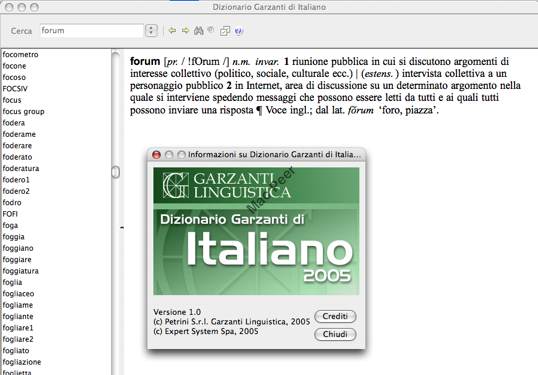The height and width of the screenshot is (375, 538).
Task: Select 'foggiano' in the word list
Action: (x=18, y=248)
